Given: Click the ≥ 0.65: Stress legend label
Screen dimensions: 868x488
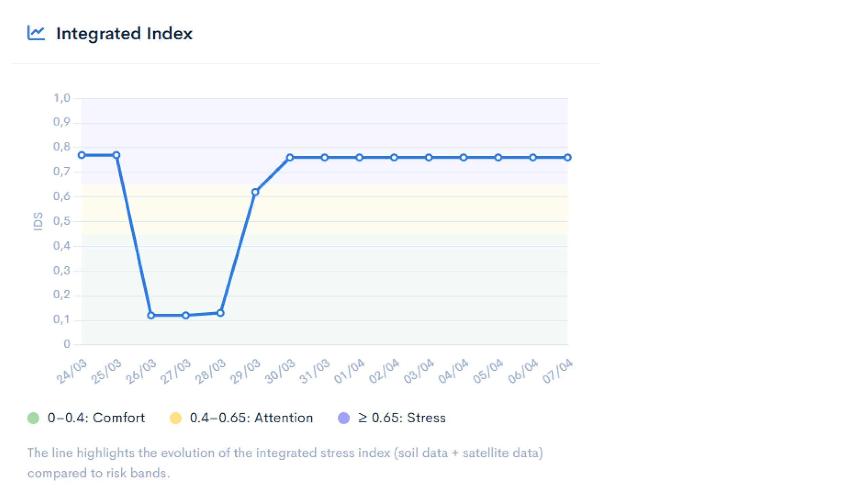Looking at the screenshot, I should (x=402, y=418).
